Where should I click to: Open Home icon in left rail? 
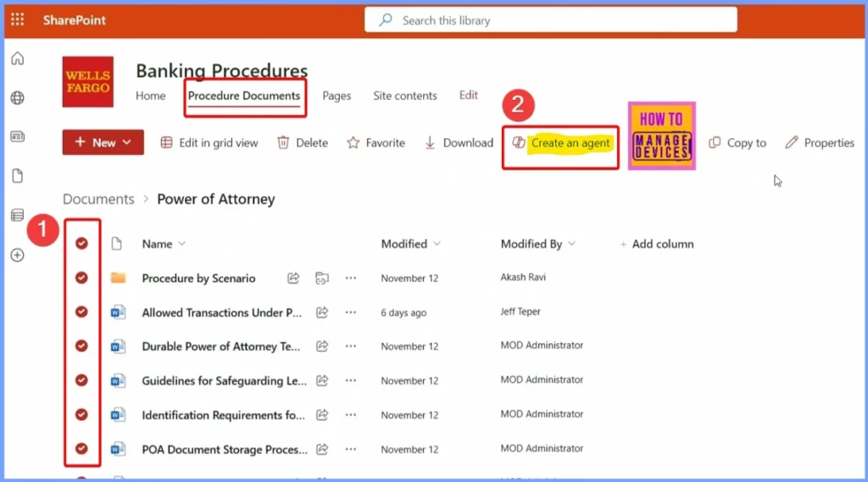(x=18, y=58)
